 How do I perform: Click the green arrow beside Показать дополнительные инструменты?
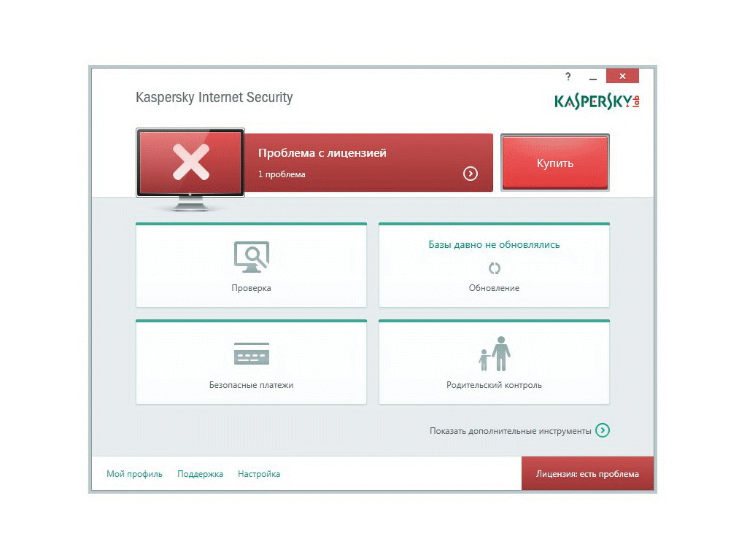coord(602,430)
